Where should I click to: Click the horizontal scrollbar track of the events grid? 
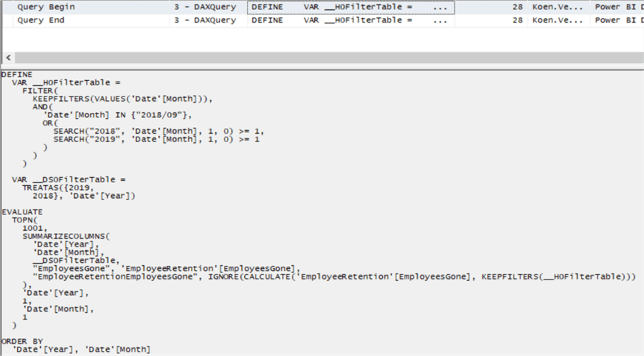[x=328, y=58]
